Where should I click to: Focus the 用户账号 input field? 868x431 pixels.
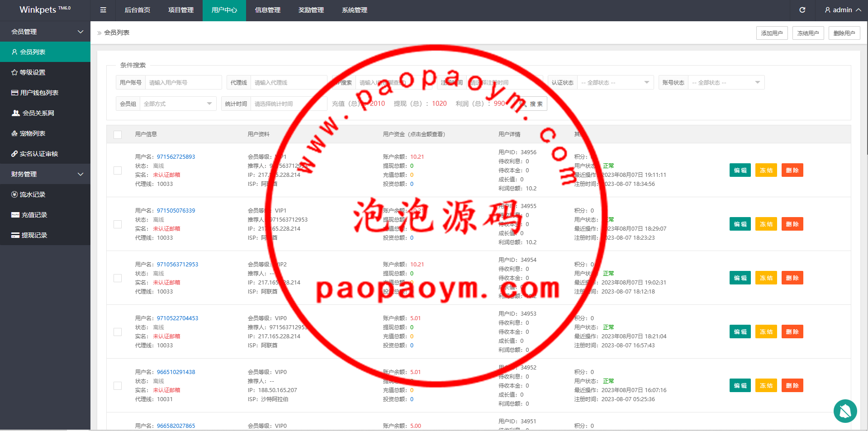[x=184, y=82]
